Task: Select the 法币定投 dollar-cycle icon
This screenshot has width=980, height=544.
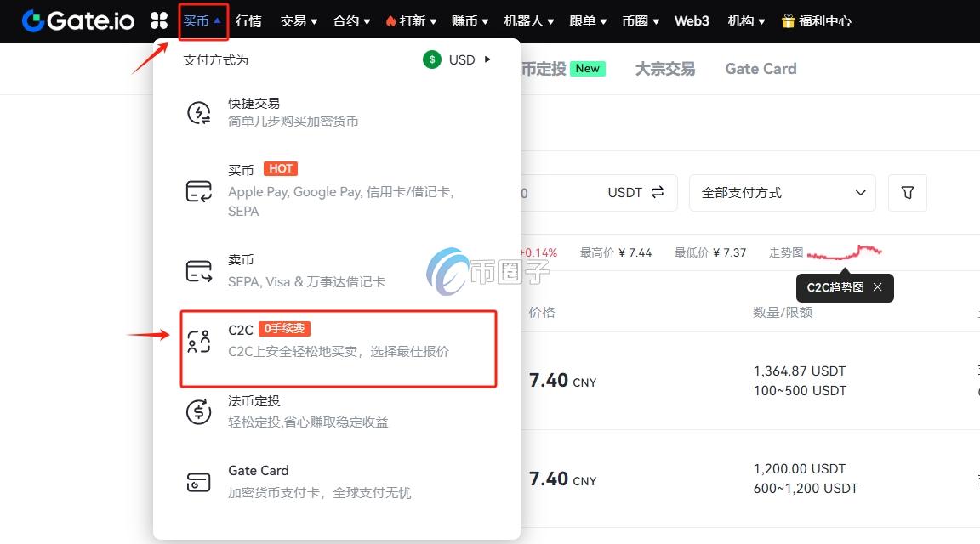Action: coord(198,411)
